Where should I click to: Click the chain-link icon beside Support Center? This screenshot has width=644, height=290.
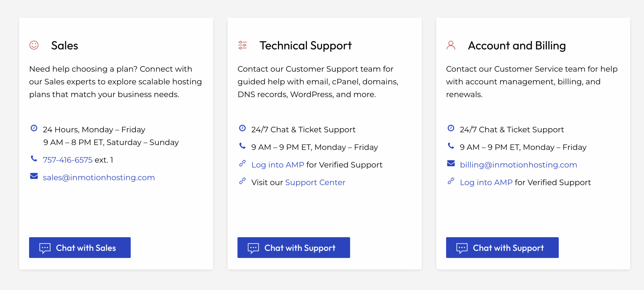242,181
